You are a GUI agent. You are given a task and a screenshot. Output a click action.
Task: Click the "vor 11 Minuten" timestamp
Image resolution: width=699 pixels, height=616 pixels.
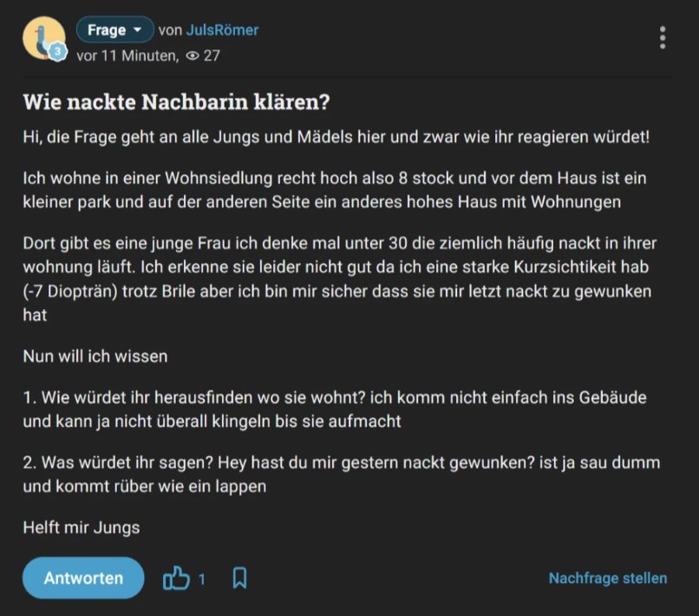126,56
